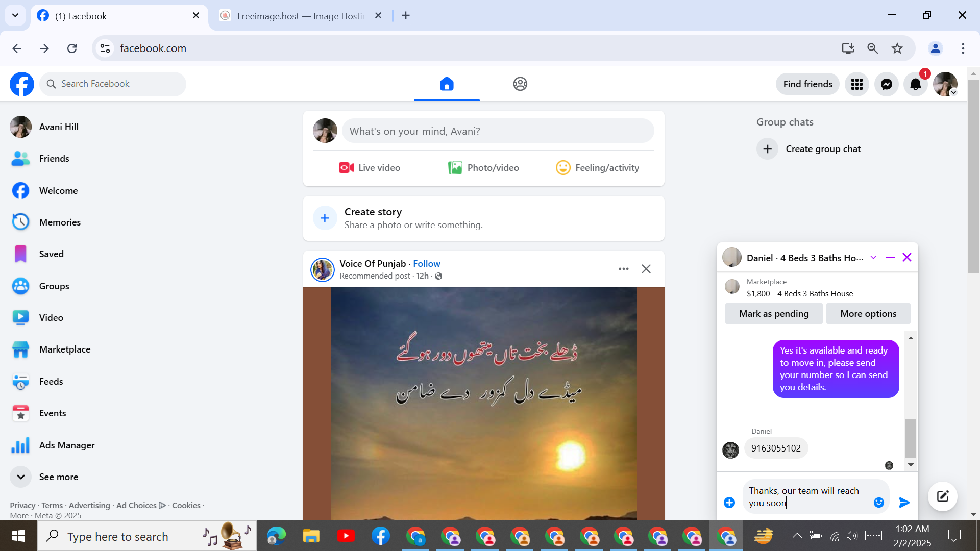Follow Voice Of Punjab page
The image size is (980, 551).
(x=426, y=264)
